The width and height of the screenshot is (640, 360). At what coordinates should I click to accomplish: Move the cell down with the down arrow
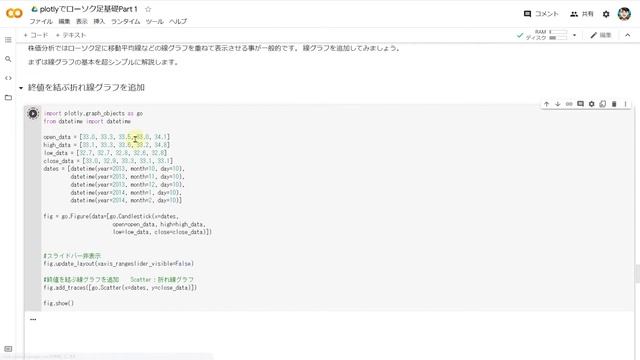click(558, 104)
